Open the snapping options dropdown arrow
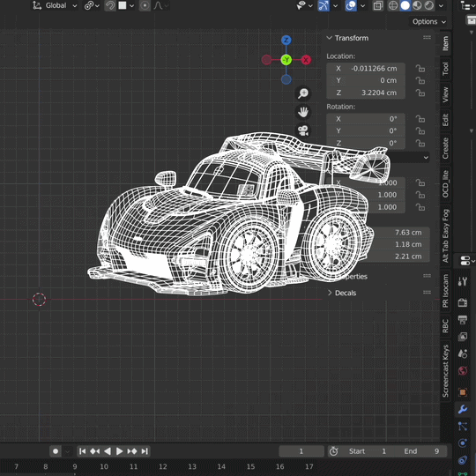 (x=131, y=6)
